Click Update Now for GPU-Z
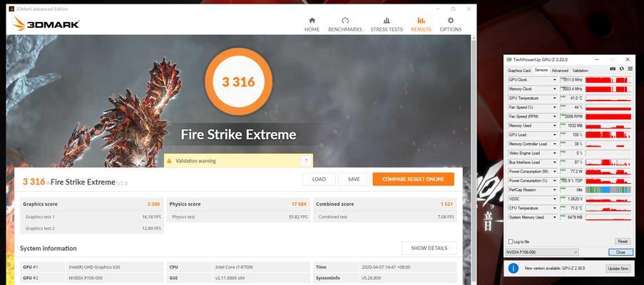The width and height of the screenshot is (644, 285). tap(618, 268)
